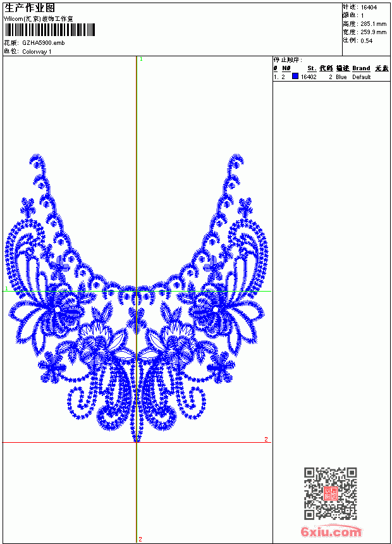Click the red seal stamp inside the QR code
The image size is (392, 544).
click(x=330, y=493)
